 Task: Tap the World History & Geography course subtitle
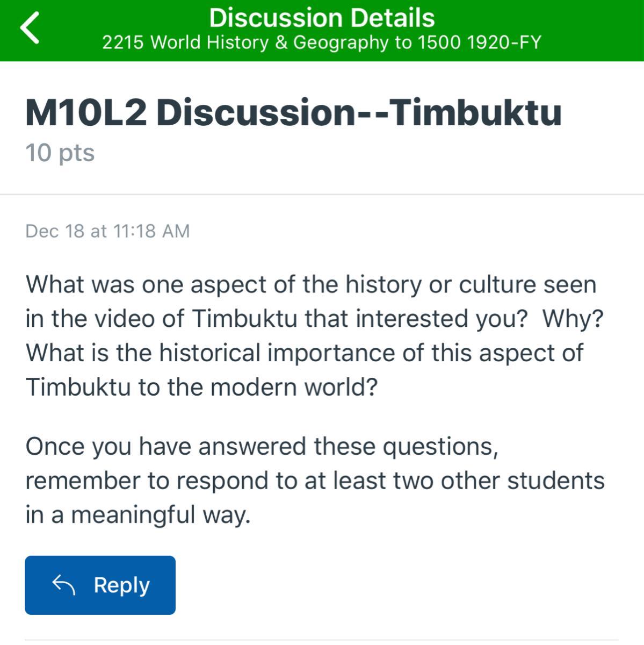tap(322, 42)
